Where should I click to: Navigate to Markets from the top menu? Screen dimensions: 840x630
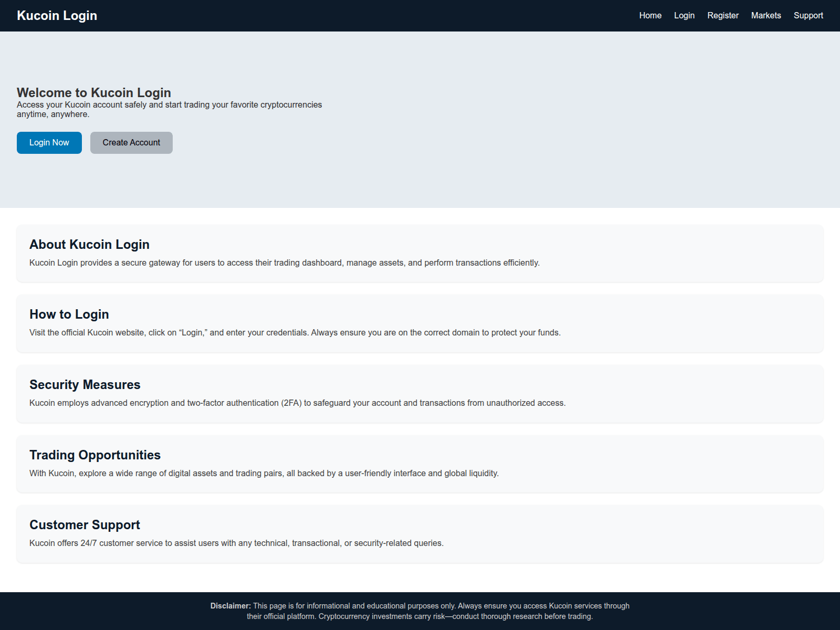(x=766, y=15)
